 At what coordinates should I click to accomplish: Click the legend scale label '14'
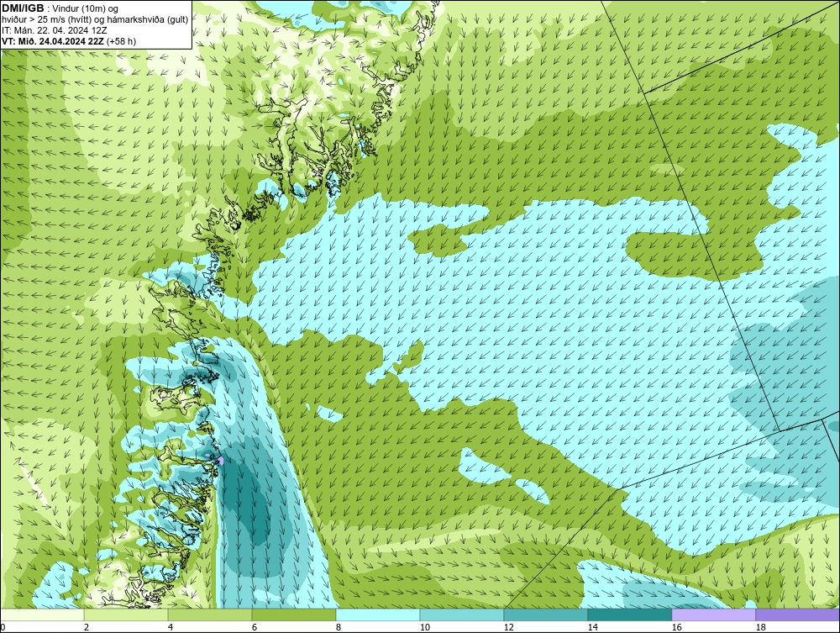pyautogui.click(x=592, y=627)
